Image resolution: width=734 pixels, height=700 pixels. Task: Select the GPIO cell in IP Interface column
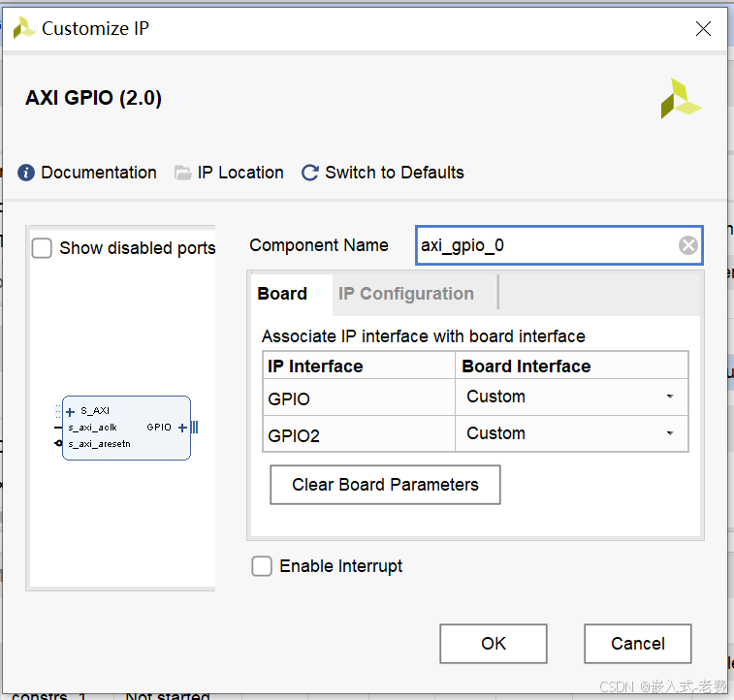359,398
